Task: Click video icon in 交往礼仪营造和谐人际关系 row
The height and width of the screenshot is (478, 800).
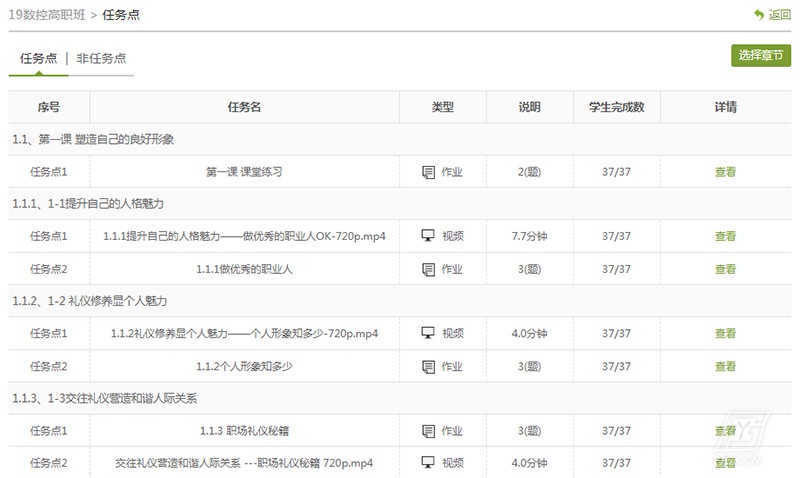Action: 429,463
